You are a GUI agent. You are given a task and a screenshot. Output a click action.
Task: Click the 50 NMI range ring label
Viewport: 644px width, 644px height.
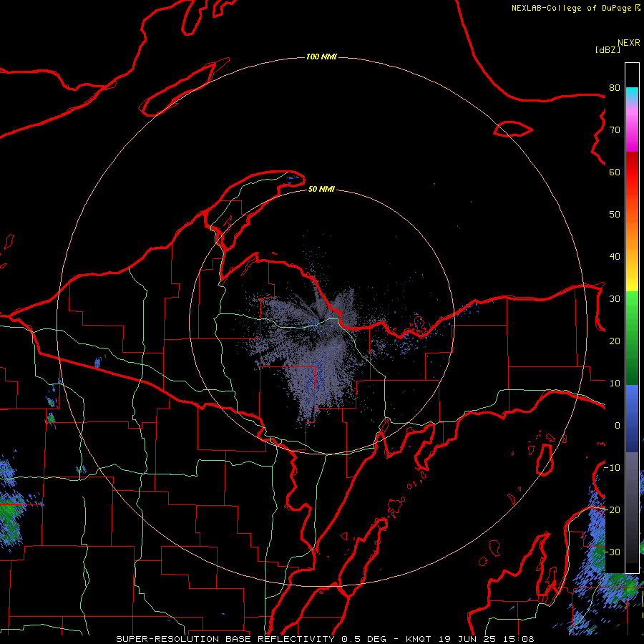(x=321, y=189)
